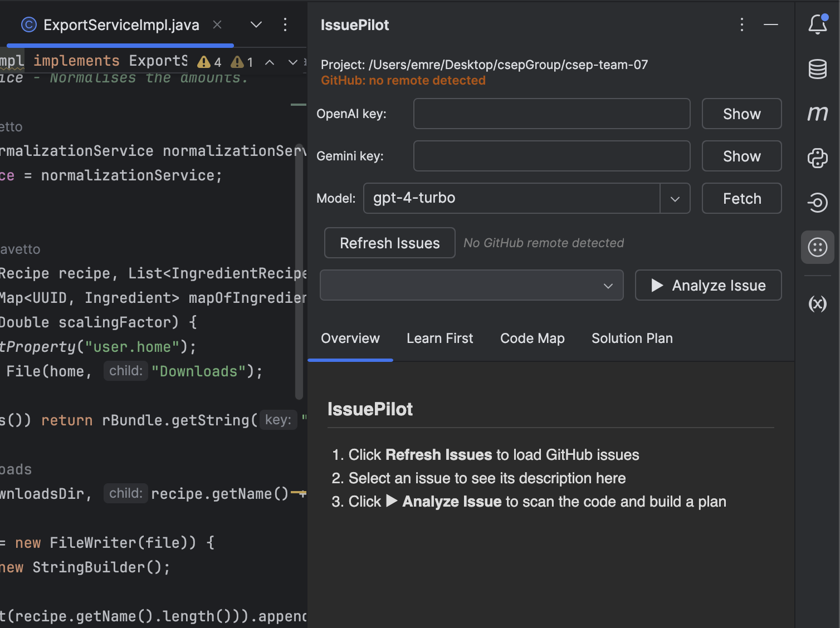Open the variables (x) sidebar icon
The height and width of the screenshot is (628, 840).
pyautogui.click(x=818, y=303)
